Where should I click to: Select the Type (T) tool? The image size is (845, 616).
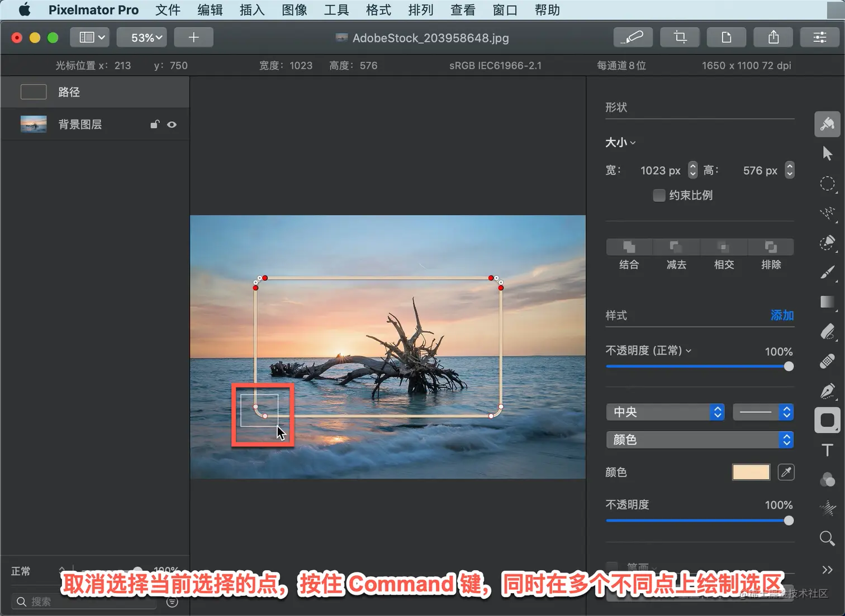(827, 450)
